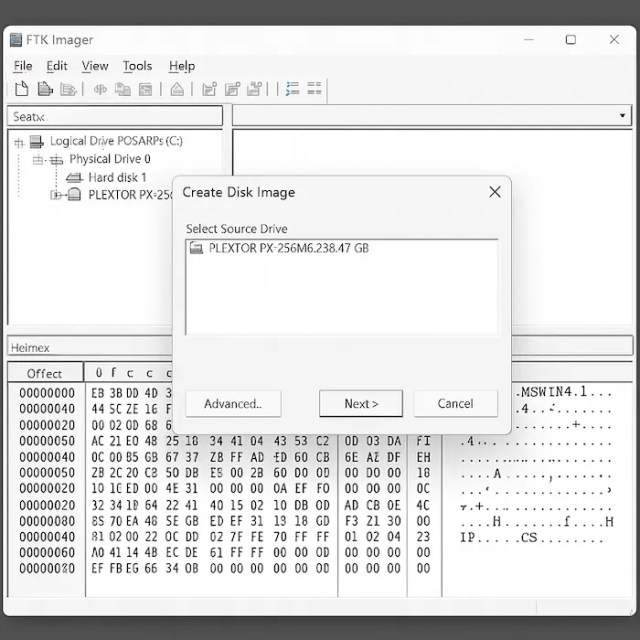
Task: Click the middle of three export icons
Action: coord(232,89)
